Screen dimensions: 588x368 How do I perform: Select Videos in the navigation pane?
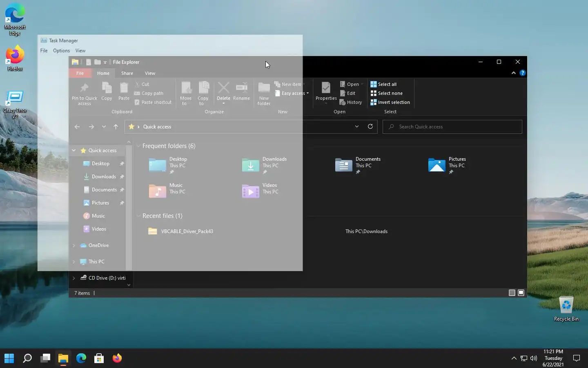[99, 229]
